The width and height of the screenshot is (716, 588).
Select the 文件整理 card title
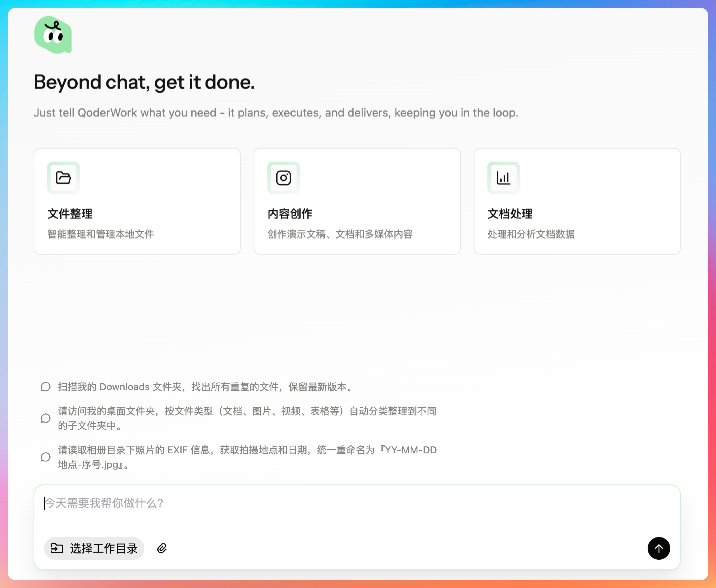[70, 214]
